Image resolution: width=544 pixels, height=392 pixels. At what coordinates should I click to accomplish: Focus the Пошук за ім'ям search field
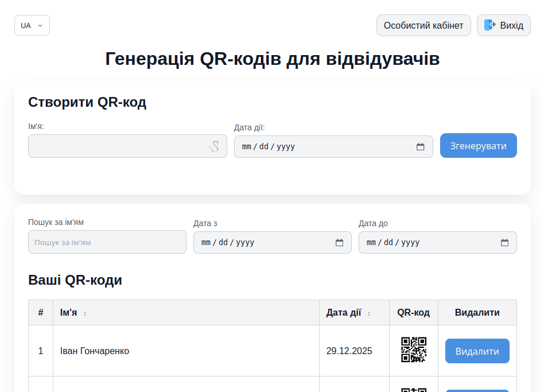click(x=107, y=242)
